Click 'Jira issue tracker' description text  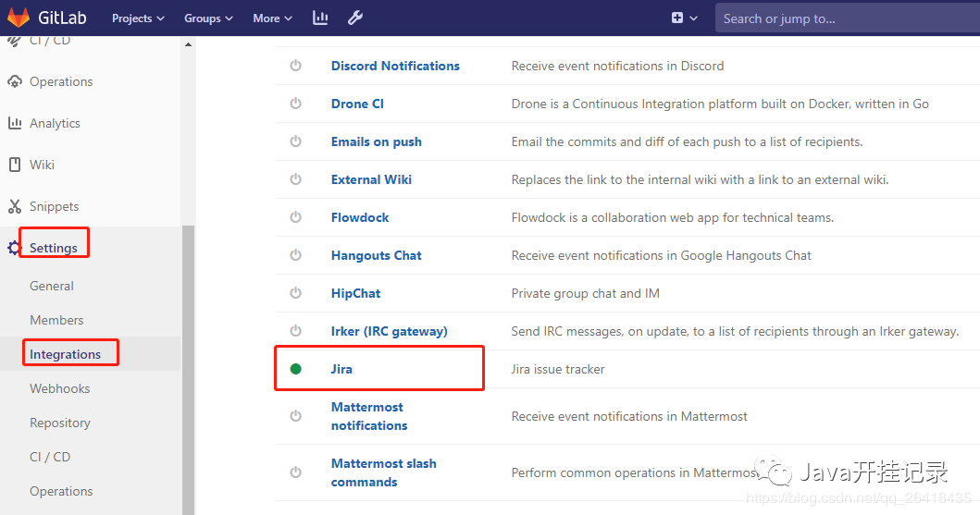pyautogui.click(x=557, y=369)
